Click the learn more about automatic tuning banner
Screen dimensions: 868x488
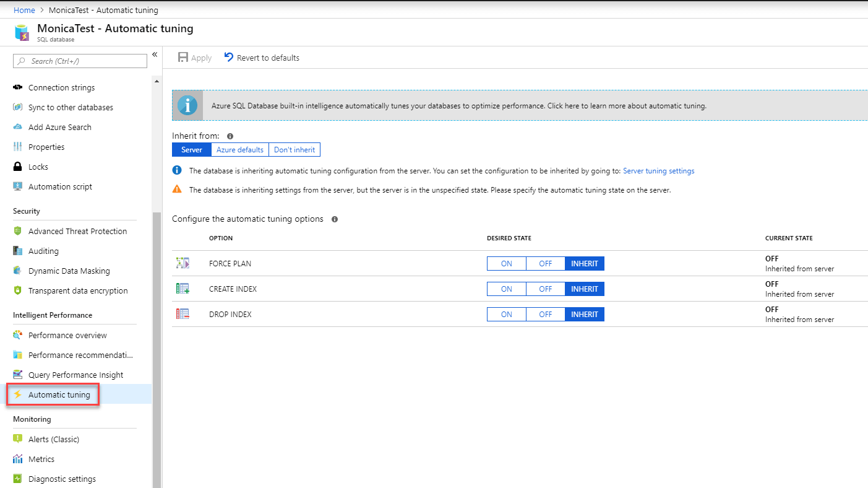tap(520, 105)
